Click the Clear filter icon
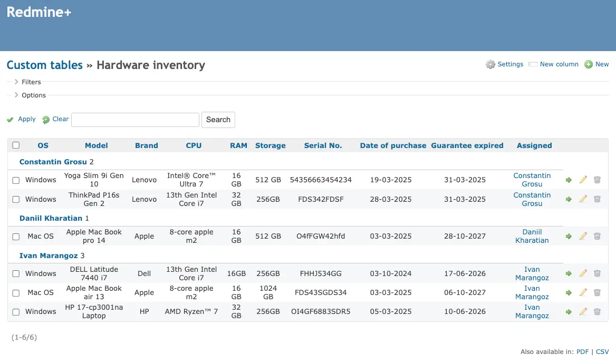This screenshot has width=616, height=364. [x=46, y=119]
